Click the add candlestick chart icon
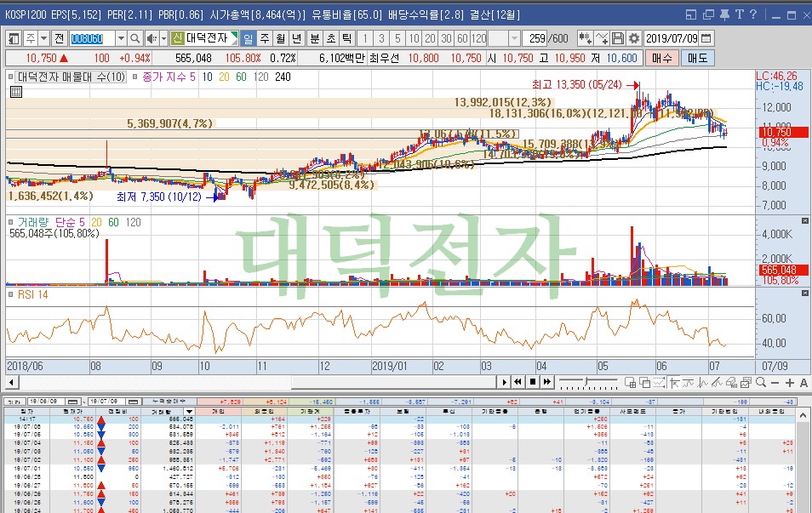Screen dimensions: 812x513 click(x=586, y=38)
